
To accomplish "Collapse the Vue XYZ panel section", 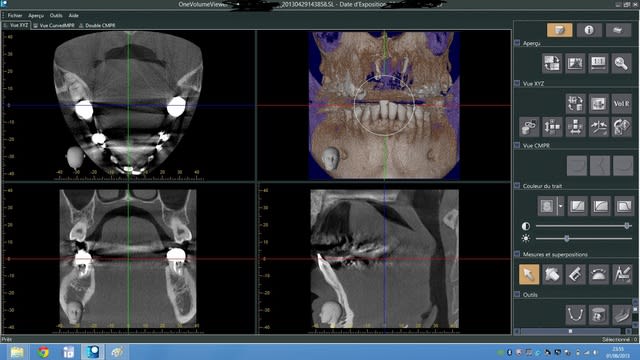I will pos(517,83).
